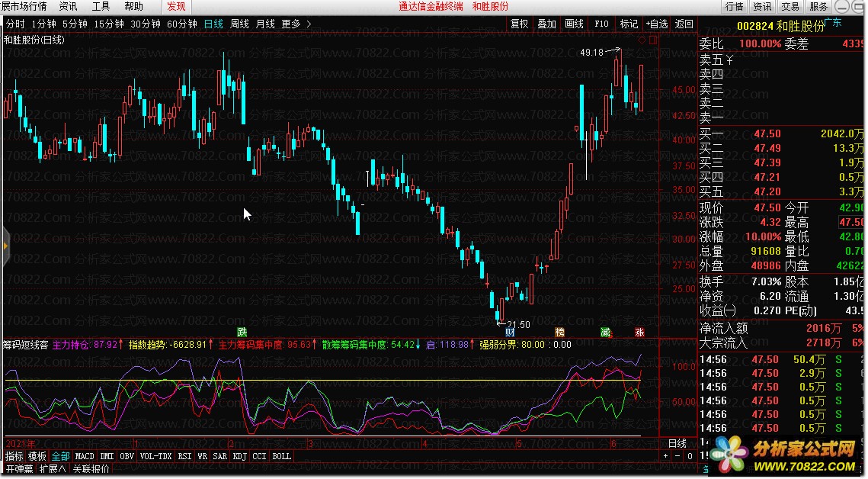Click the minus zoom button below the indicator panel
This screenshot has height=479, width=868.
tap(677, 456)
